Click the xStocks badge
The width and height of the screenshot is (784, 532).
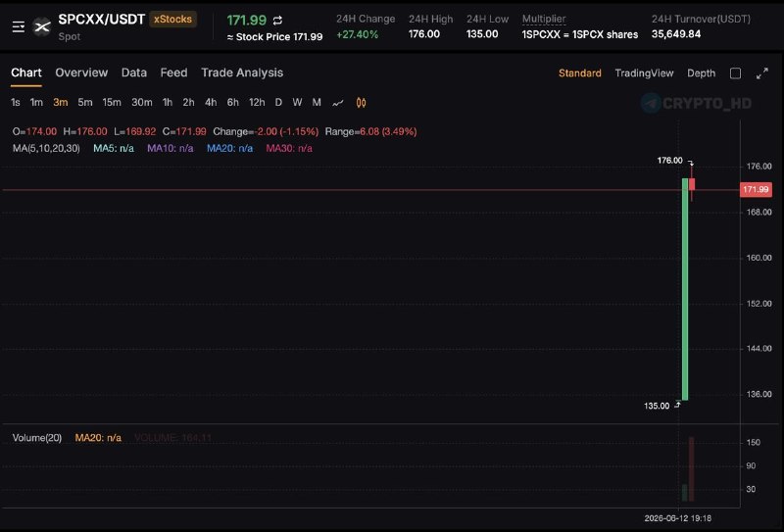click(x=173, y=20)
